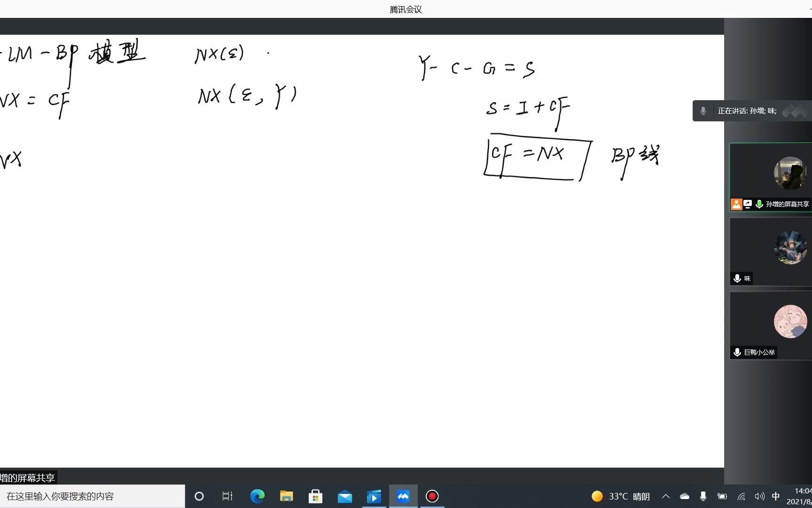This screenshot has height=508, width=812.
Task: Open Movies & TV from the taskbar
Action: point(374,496)
